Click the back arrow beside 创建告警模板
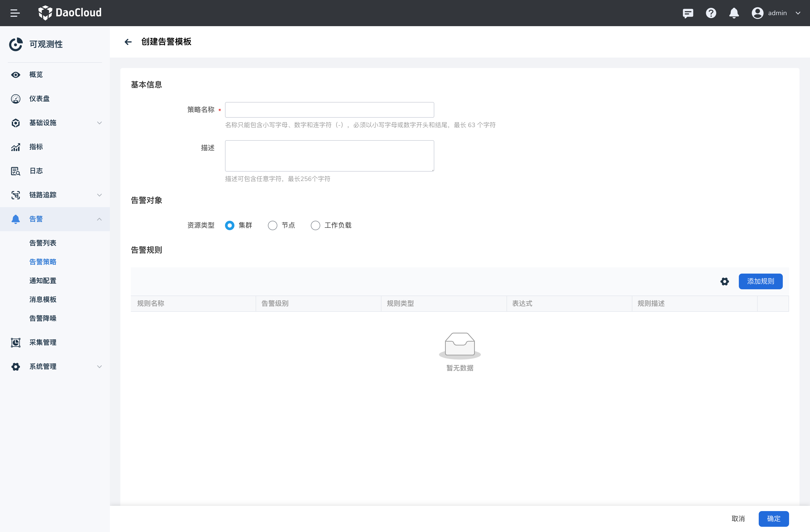Screen dimensions: 810x532 [x=128, y=42]
